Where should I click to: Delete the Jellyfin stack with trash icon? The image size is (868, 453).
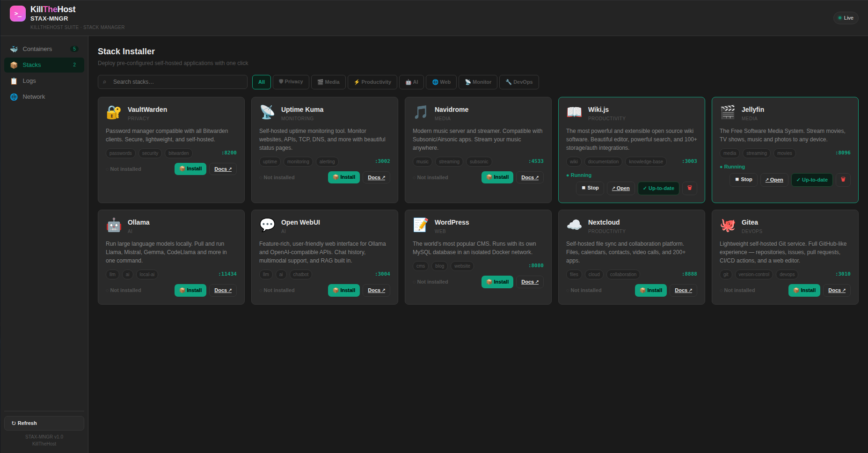pos(843,180)
